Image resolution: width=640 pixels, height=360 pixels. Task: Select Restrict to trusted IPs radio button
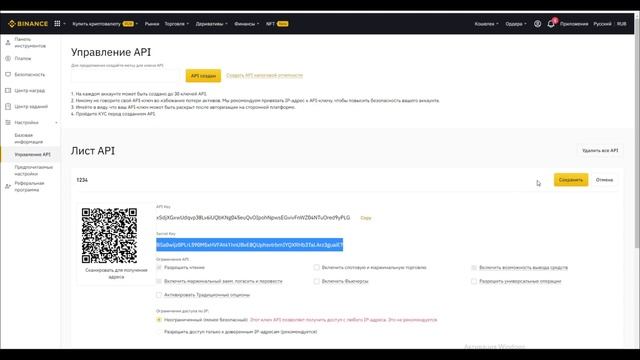(159, 332)
